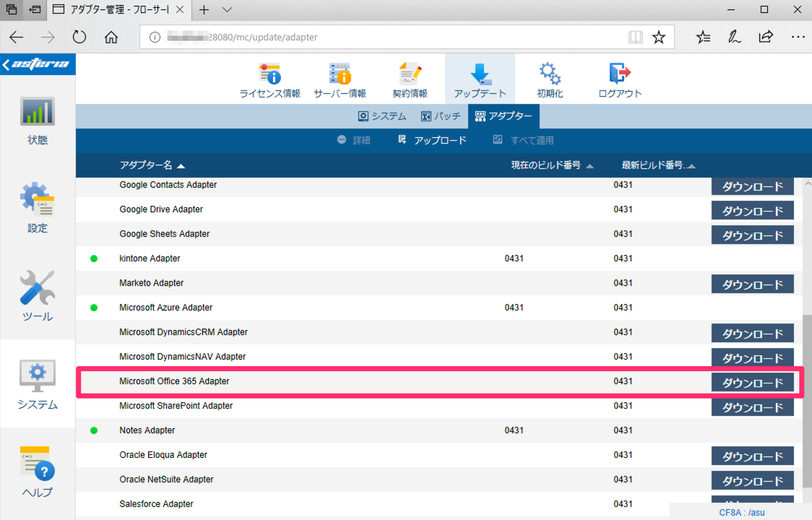
Task: Click the アップロード upload toolbar item
Action: 432,140
